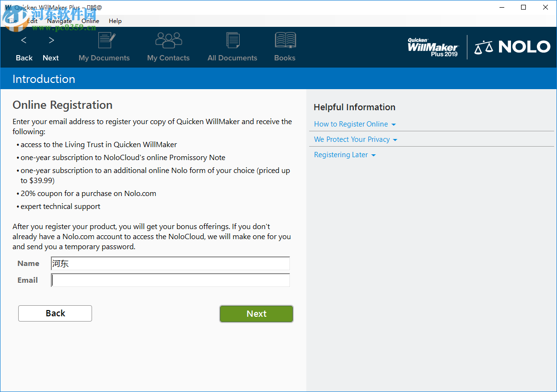
Task: Click inside the Email input field
Action: pyautogui.click(x=170, y=280)
